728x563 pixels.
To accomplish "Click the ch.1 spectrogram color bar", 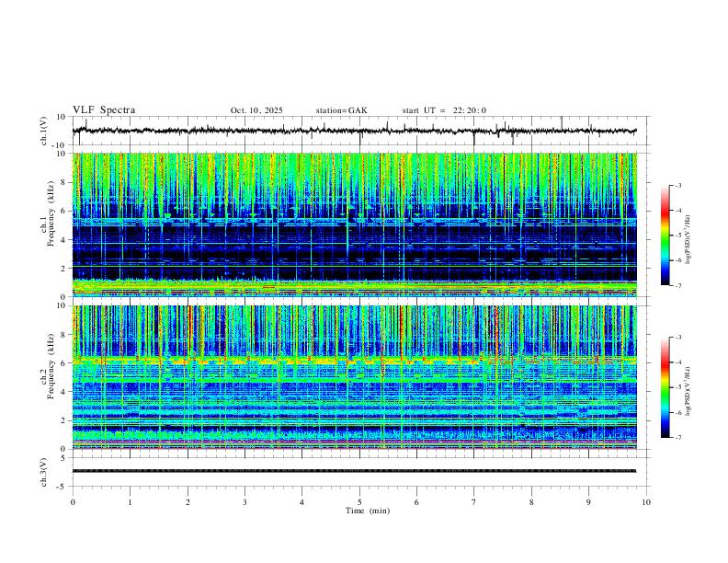I will [665, 236].
